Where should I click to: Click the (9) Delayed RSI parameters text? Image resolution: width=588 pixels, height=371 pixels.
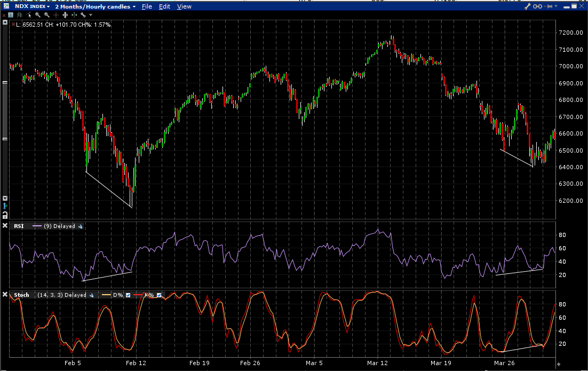59,226
